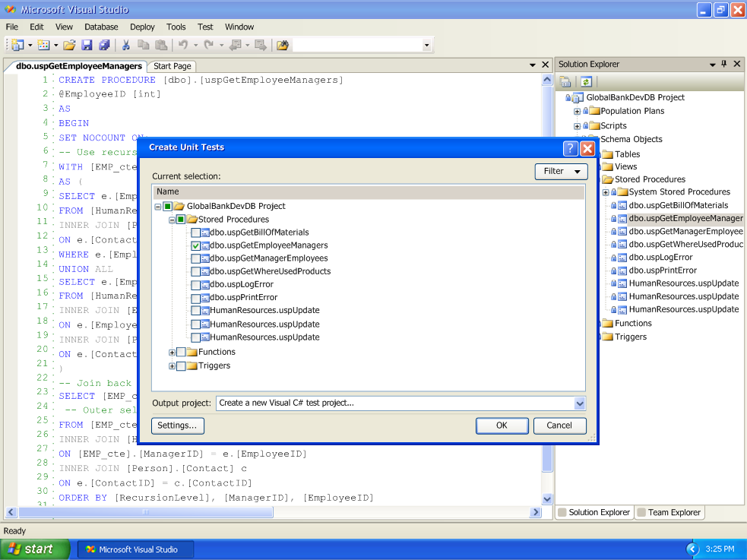Click the Redo arrow icon
The image size is (747, 560).
pyautogui.click(x=208, y=46)
